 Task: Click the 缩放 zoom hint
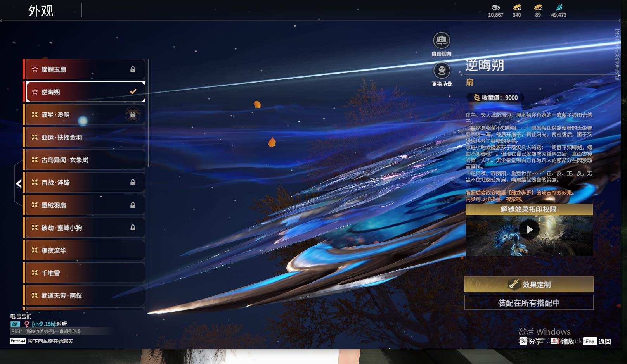pyautogui.click(x=563, y=341)
